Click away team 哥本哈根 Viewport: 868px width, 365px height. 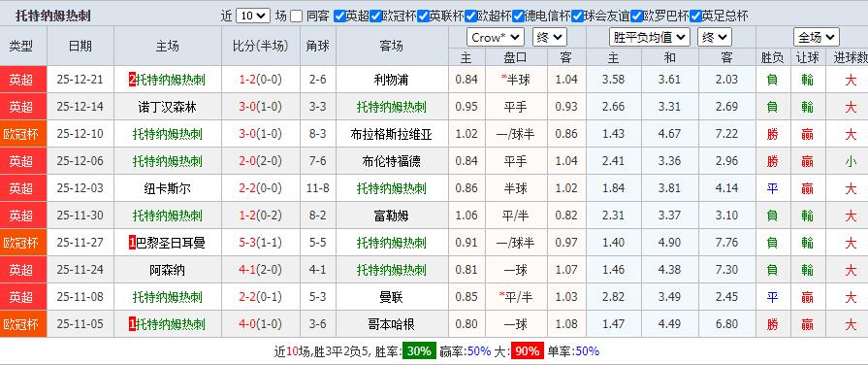pyautogui.click(x=392, y=324)
